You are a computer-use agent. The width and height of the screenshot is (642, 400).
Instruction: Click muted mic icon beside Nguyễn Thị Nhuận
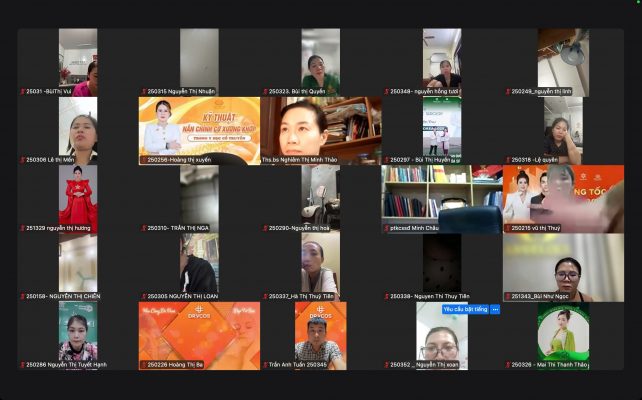tap(143, 92)
